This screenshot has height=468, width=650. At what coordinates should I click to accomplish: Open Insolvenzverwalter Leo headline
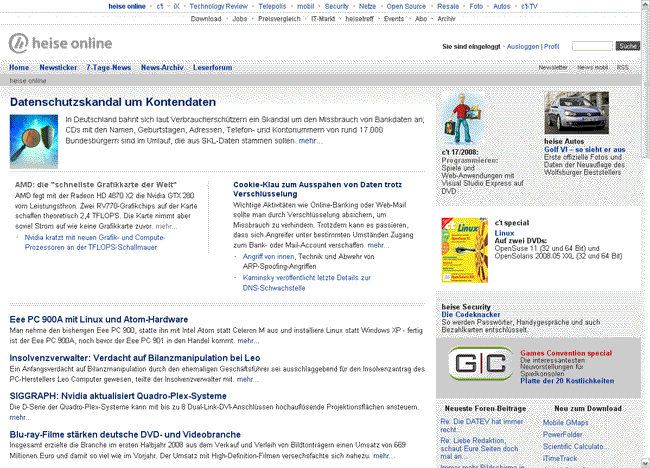[135, 358]
